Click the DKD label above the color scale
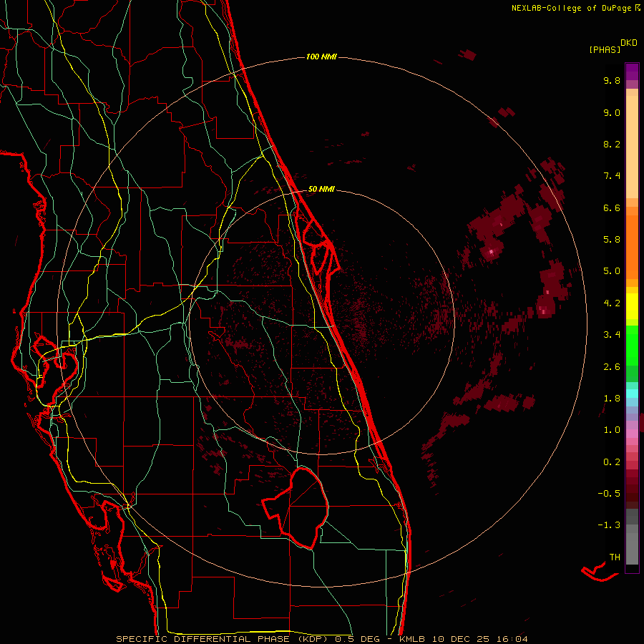The width and height of the screenshot is (644, 644). [629, 43]
